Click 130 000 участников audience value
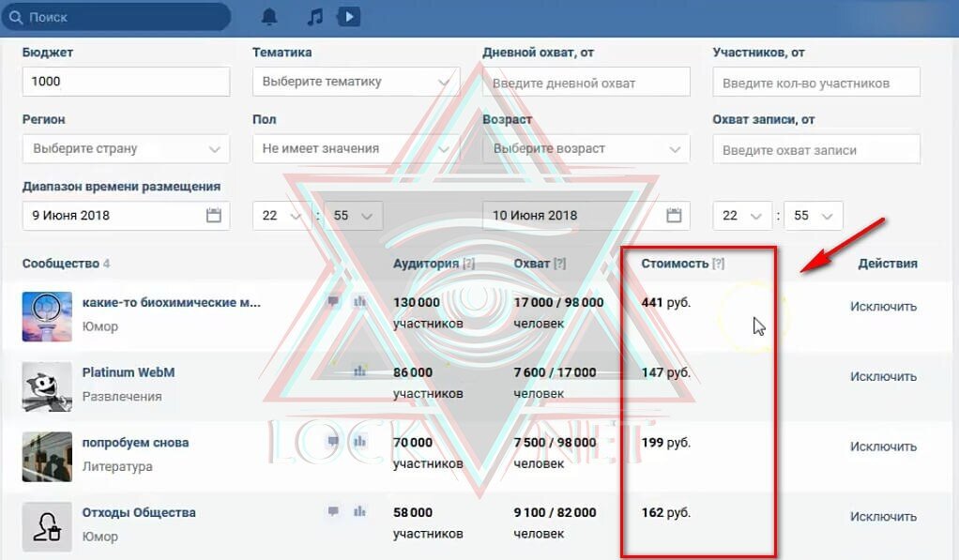Image resolution: width=959 pixels, height=560 pixels. [x=428, y=312]
